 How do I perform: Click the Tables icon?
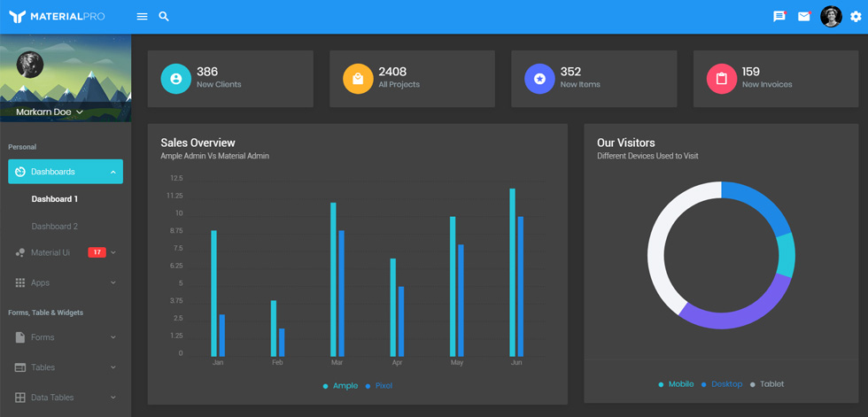[x=19, y=367]
